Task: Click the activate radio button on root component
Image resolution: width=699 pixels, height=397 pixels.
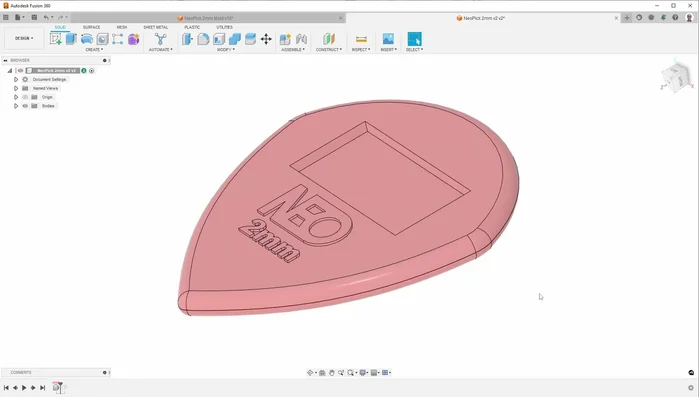Action: point(91,70)
